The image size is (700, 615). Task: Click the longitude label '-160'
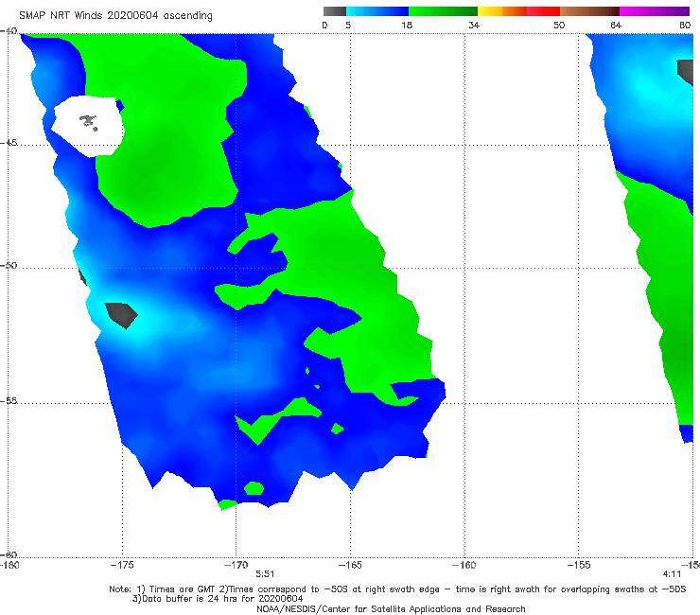464,565
